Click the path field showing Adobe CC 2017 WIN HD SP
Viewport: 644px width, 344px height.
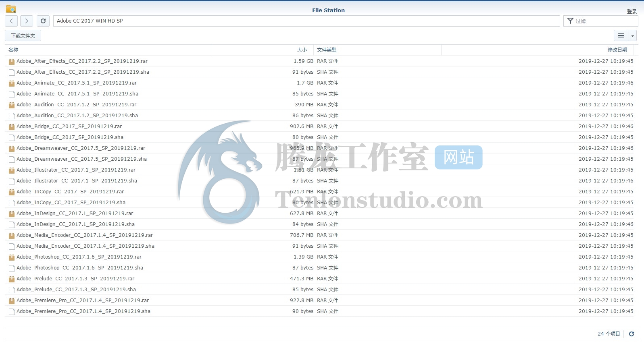point(306,21)
